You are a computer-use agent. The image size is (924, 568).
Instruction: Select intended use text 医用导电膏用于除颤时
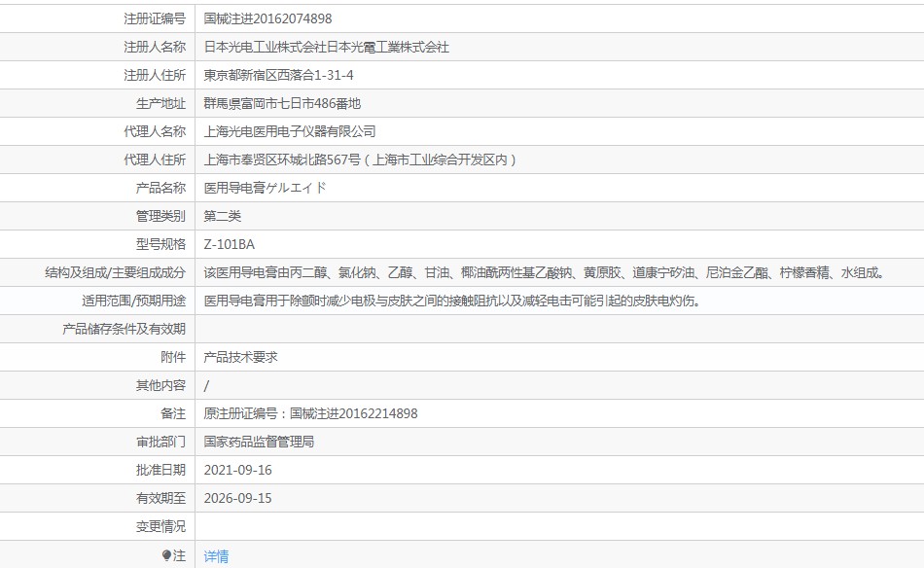452,302
